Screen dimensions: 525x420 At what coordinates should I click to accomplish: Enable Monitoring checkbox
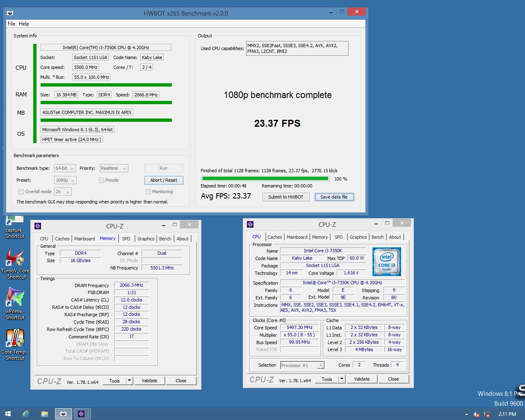click(x=148, y=192)
